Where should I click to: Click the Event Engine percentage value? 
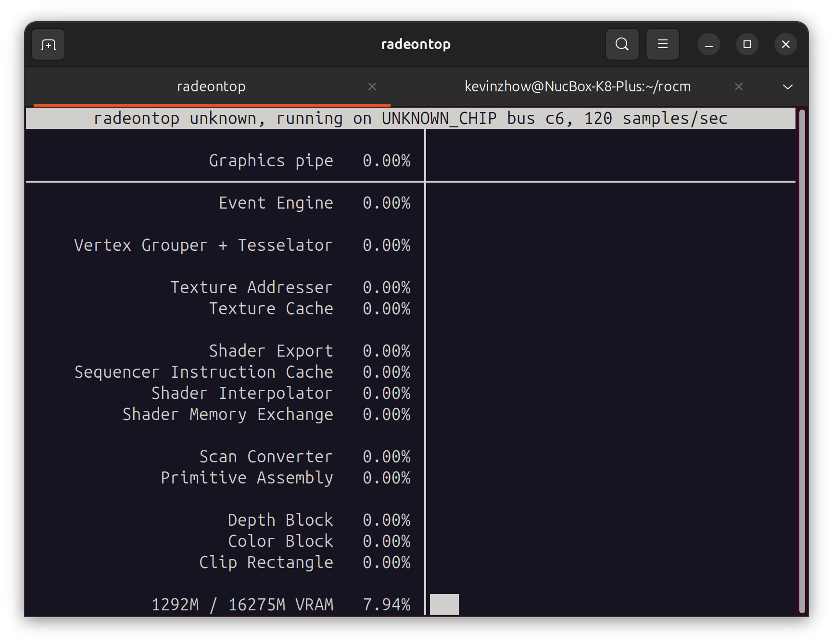pos(386,203)
